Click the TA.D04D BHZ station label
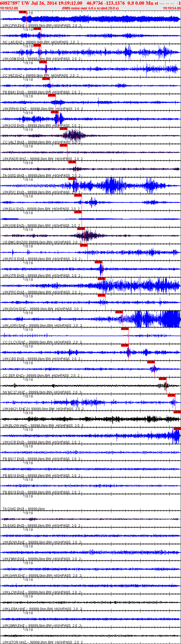Screen dimensions: 181x644 coord(13,509)
